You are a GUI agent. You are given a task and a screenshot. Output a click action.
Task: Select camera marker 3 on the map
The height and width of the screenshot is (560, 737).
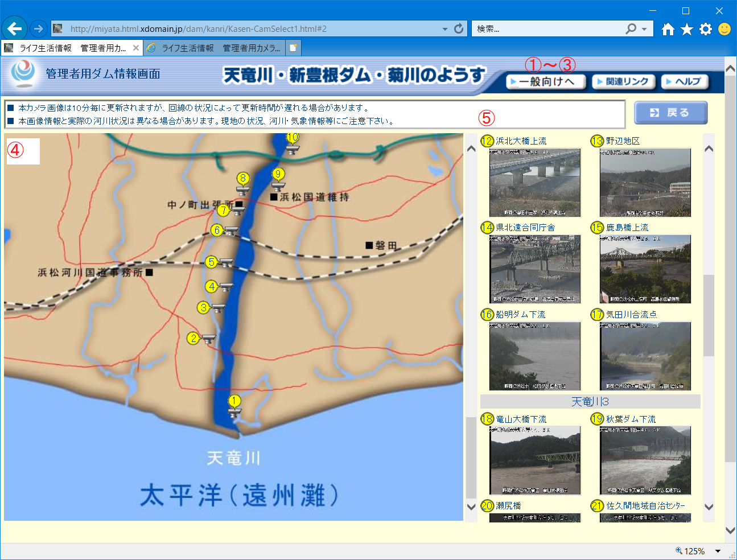[x=204, y=308]
